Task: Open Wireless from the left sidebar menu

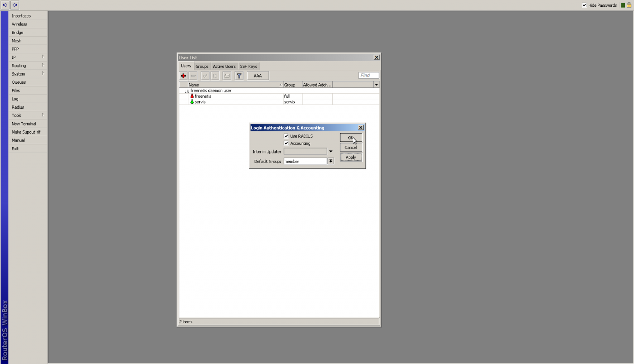Action: 19,24
